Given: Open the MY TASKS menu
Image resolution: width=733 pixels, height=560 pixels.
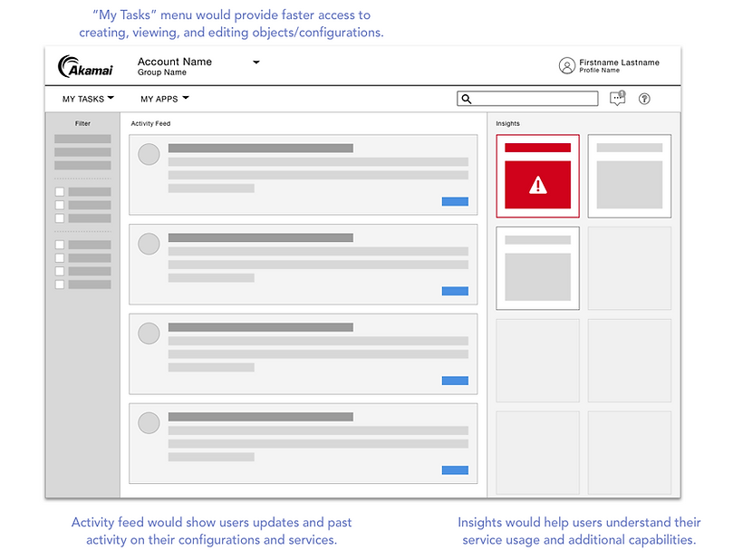Looking at the screenshot, I should tap(88, 99).
